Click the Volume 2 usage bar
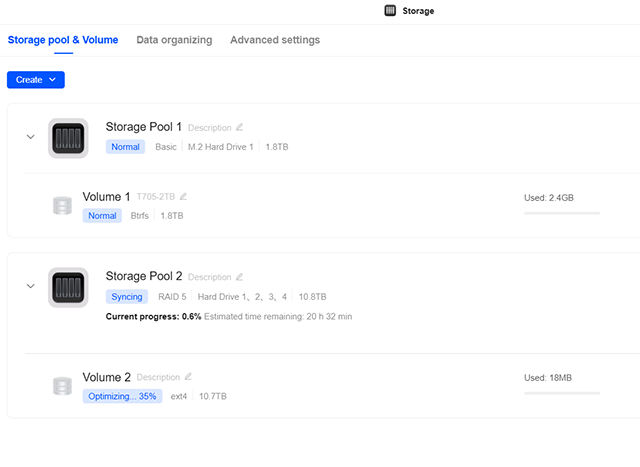 tap(562, 393)
